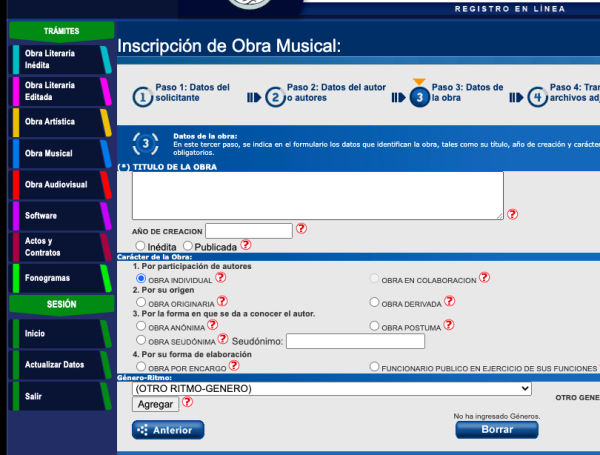Click help icon for Obra Anónima

212,325
